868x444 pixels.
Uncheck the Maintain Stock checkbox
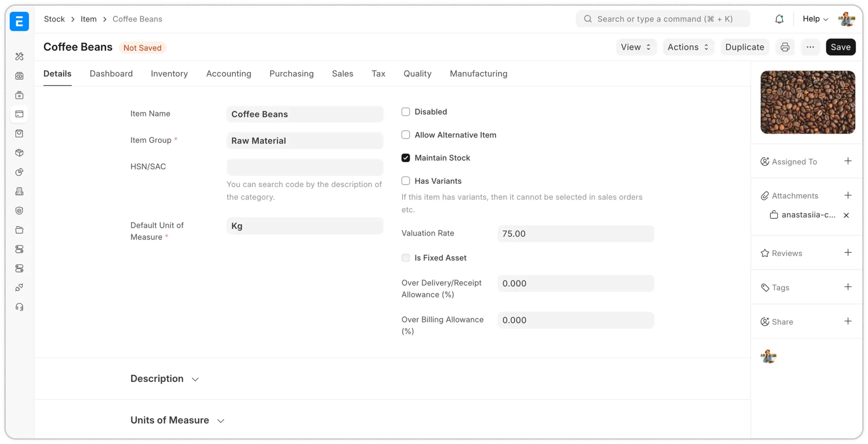[406, 158]
